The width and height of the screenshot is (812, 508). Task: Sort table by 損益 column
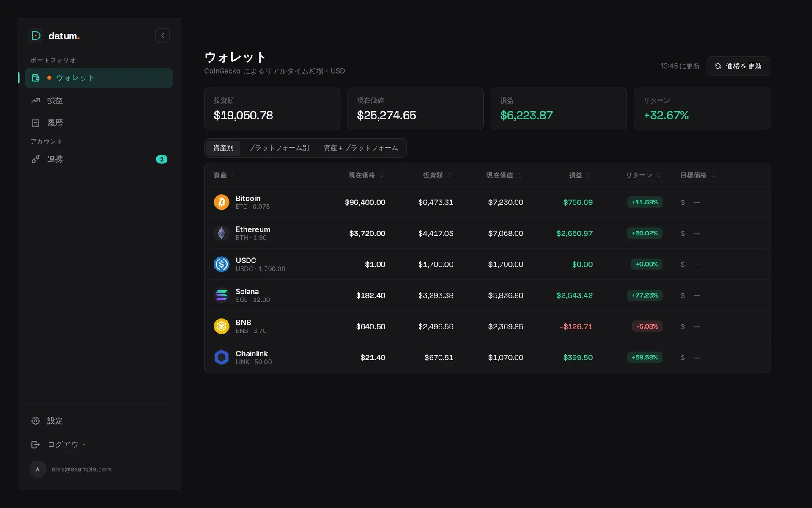pyautogui.click(x=580, y=175)
